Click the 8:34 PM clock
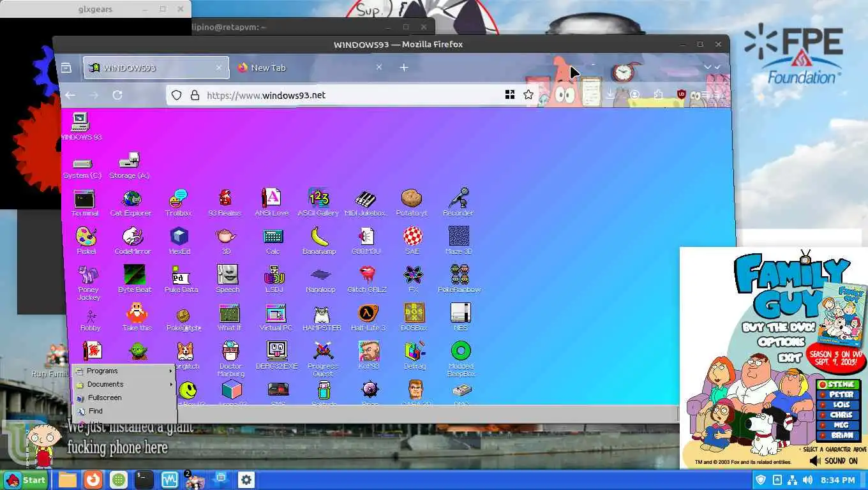868x490 pixels. coord(838,480)
